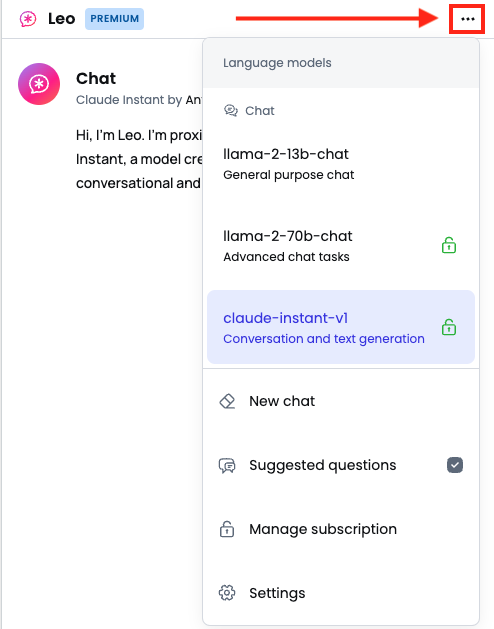Click the gear icon beside Settings

point(227,593)
